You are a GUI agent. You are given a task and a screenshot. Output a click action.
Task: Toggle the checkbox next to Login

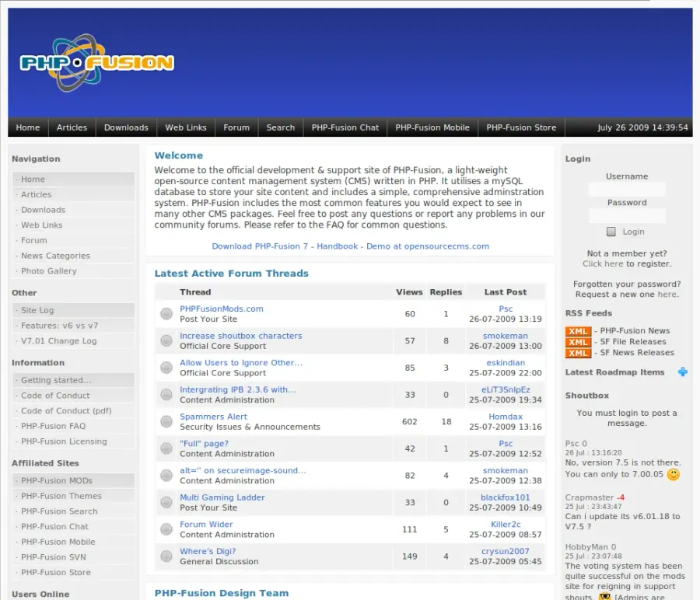[x=611, y=232]
